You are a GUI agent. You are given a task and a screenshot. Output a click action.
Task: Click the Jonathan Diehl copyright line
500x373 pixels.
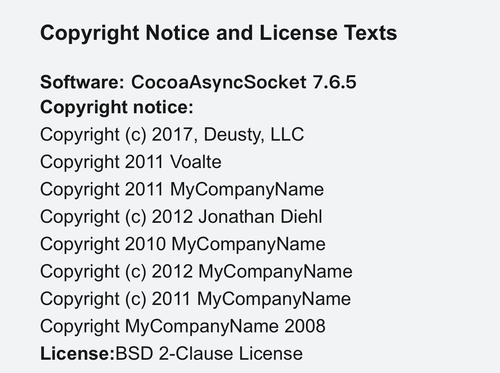pyautogui.click(x=181, y=217)
